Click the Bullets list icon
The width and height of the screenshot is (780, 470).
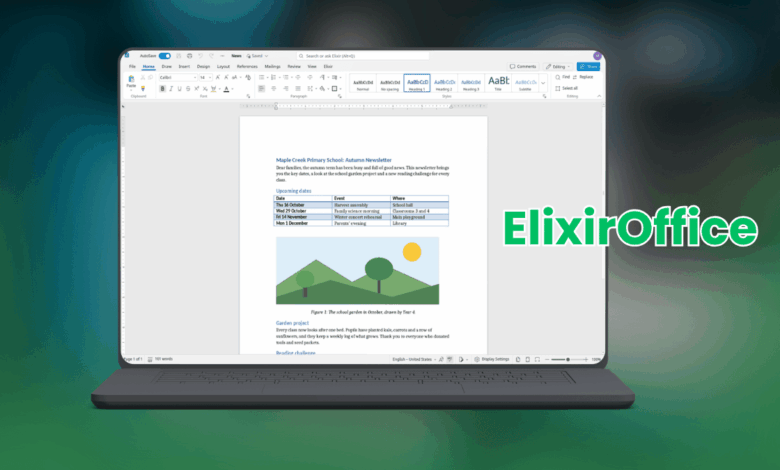(x=261, y=78)
